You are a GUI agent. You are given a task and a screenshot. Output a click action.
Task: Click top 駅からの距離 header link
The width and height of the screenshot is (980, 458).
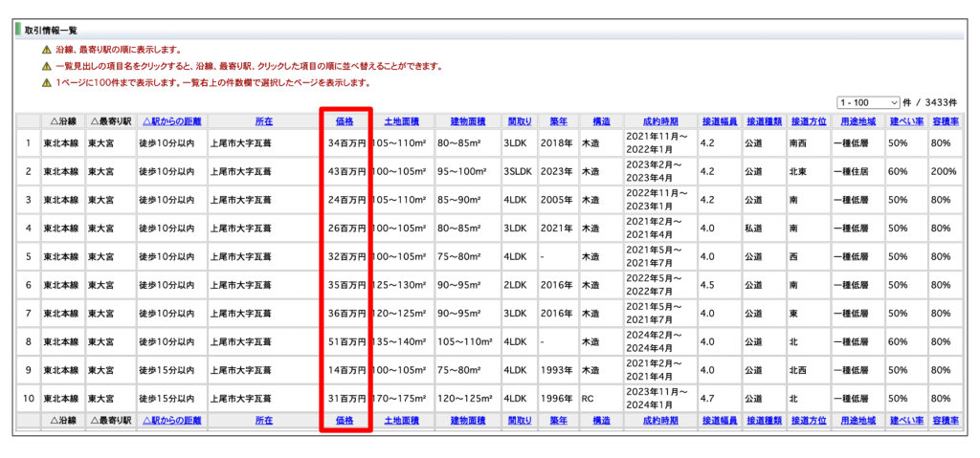click(x=171, y=121)
